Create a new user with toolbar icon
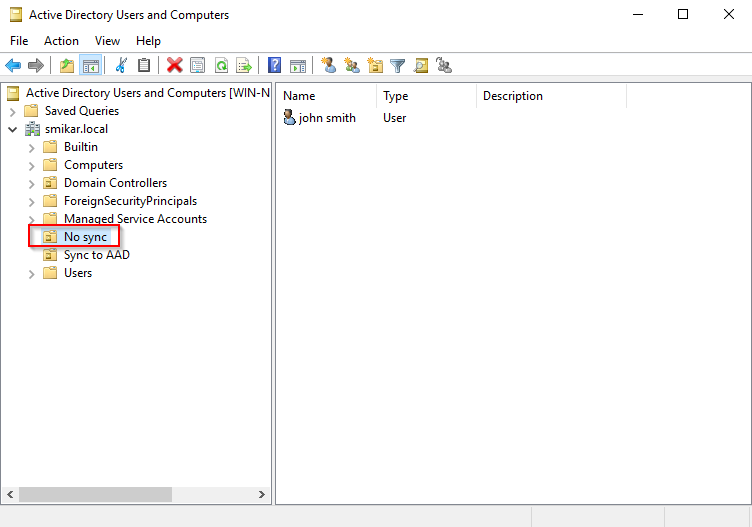The height and width of the screenshot is (527, 752). (329, 65)
